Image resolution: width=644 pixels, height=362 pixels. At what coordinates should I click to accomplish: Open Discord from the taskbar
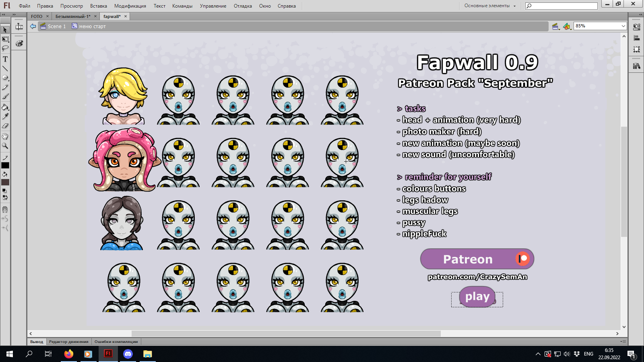[128, 354]
